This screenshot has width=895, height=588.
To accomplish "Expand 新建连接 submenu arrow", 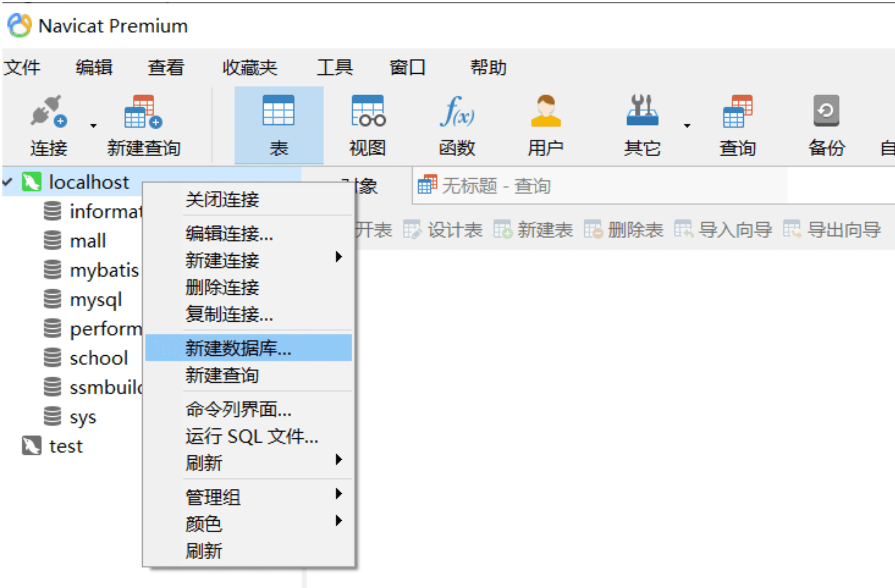I will [x=339, y=257].
